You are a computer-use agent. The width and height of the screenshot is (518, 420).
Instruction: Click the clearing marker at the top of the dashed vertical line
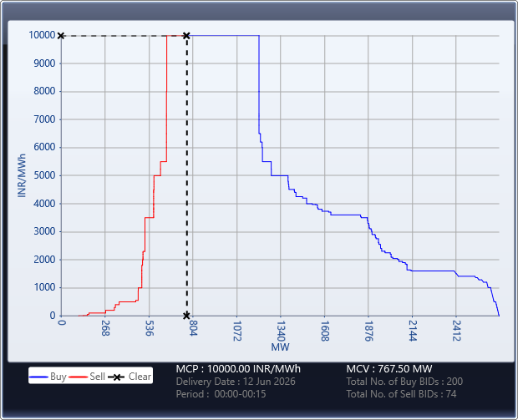tap(186, 36)
